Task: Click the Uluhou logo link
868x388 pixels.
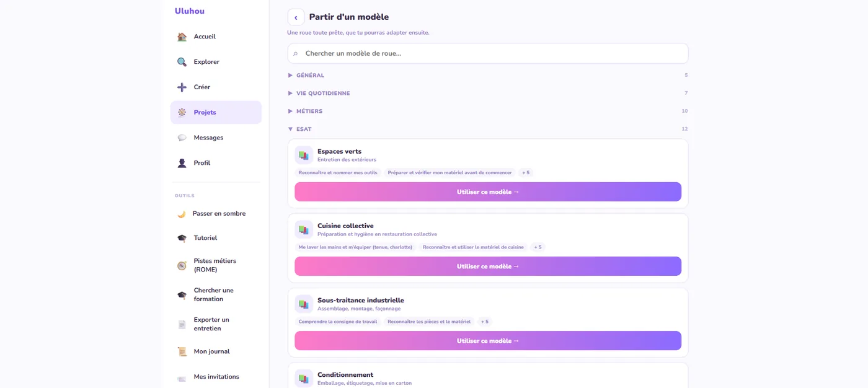Action: (190, 11)
